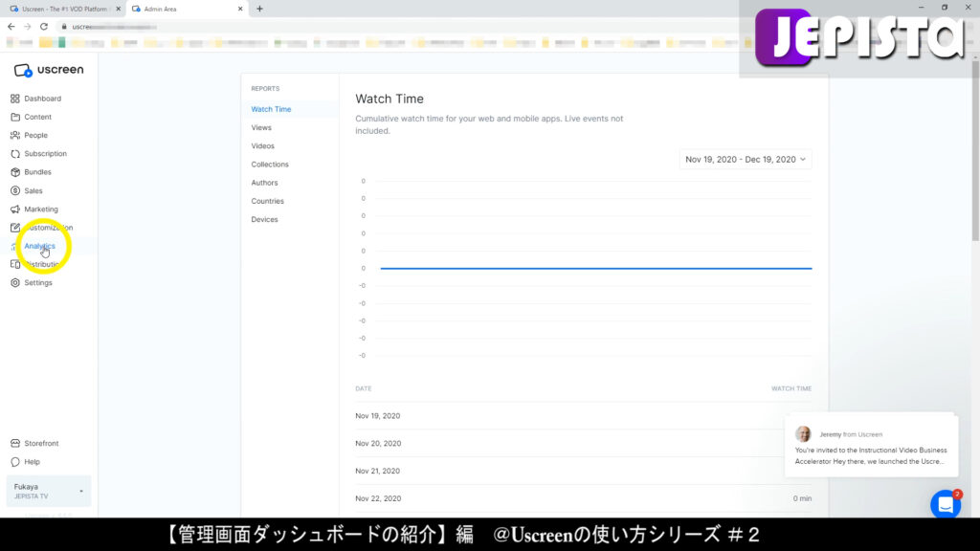Image resolution: width=980 pixels, height=551 pixels.
Task: Open Analytics in the sidebar
Action: 39,246
